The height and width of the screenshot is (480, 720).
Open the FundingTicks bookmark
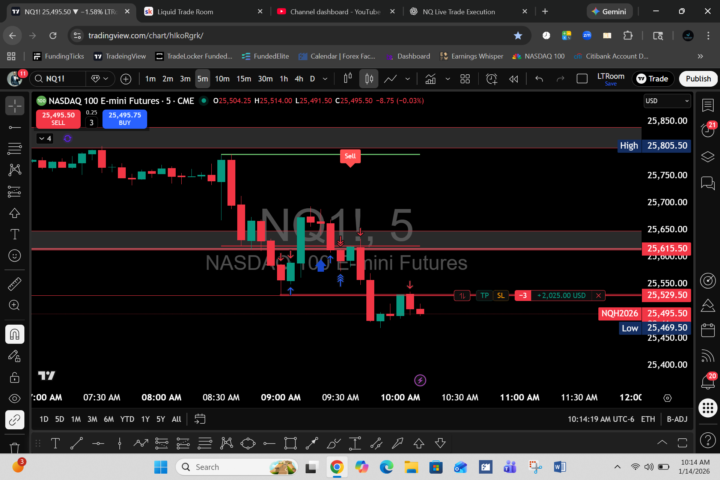59,56
